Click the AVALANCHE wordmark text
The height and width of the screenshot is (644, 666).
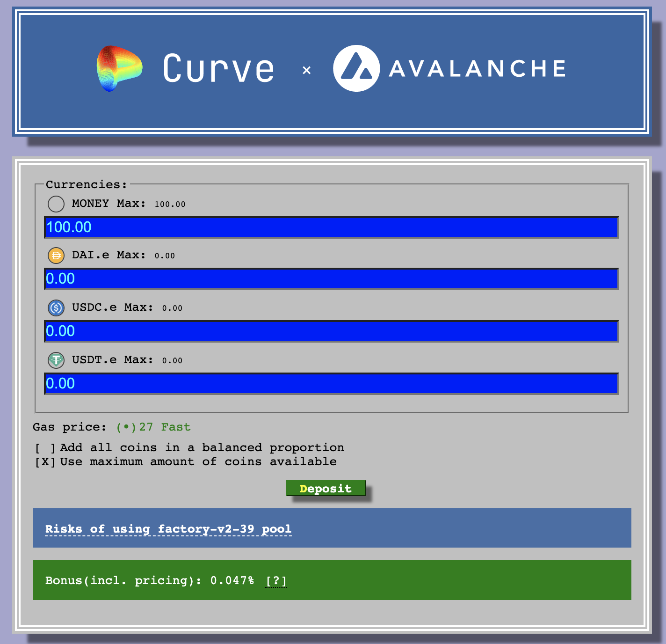click(478, 69)
